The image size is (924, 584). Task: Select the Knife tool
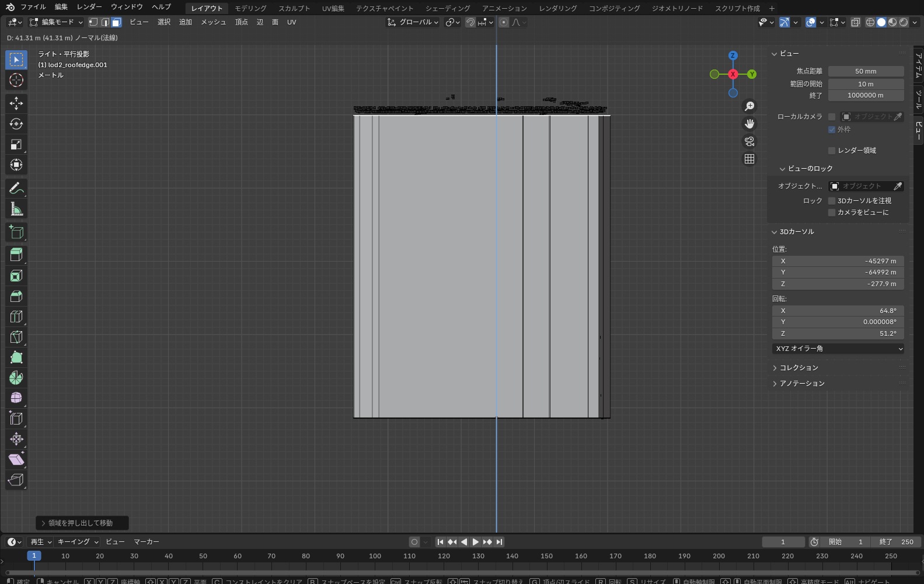(x=16, y=337)
